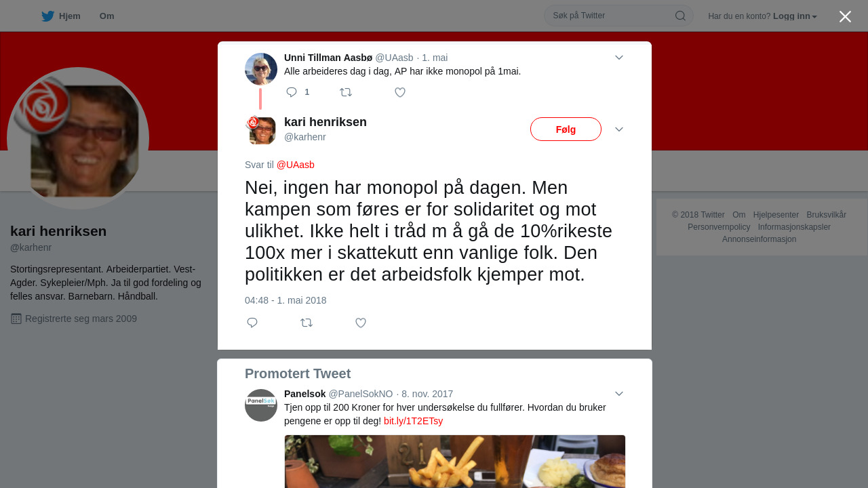Open more options next to Følg button
This screenshot has width=868, height=488.
coord(619,129)
